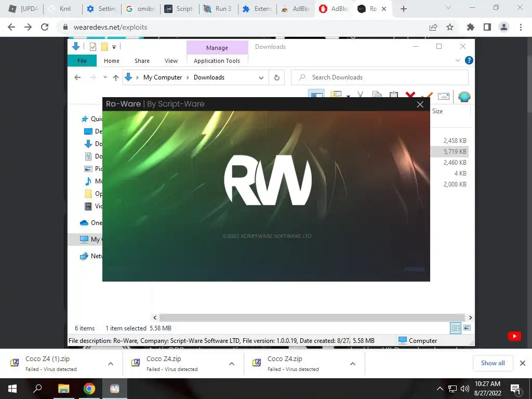
Task: Open File Explorer from the taskbar
Action: [x=64, y=389]
